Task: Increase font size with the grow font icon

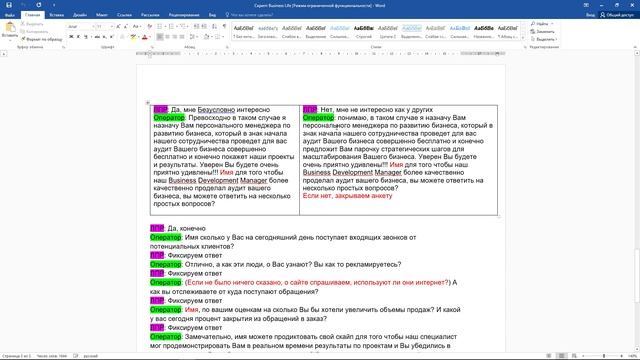Action: pyautogui.click(x=118, y=27)
